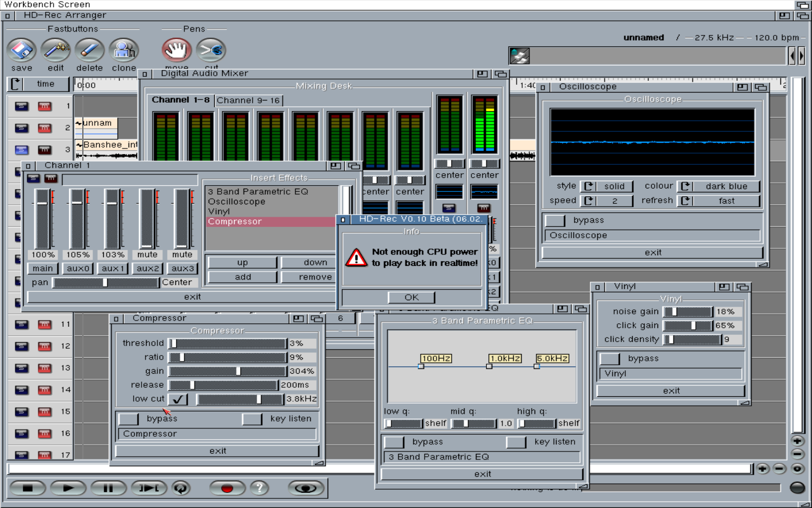Click the Vinyl noise gain slider
Image resolution: width=812 pixels, height=508 pixels.
[688, 312]
